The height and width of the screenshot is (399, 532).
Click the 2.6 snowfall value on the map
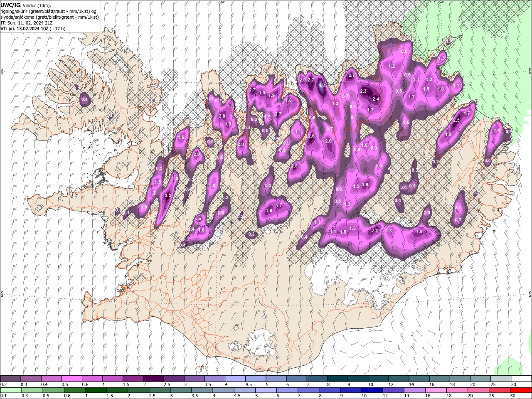pyautogui.click(x=311, y=136)
